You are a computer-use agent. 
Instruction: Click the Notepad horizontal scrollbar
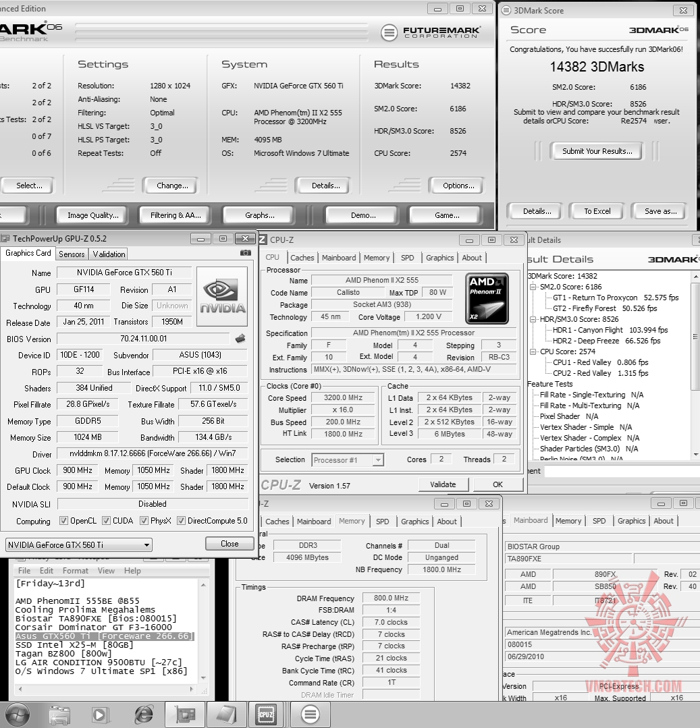pyautogui.click(x=106, y=690)
